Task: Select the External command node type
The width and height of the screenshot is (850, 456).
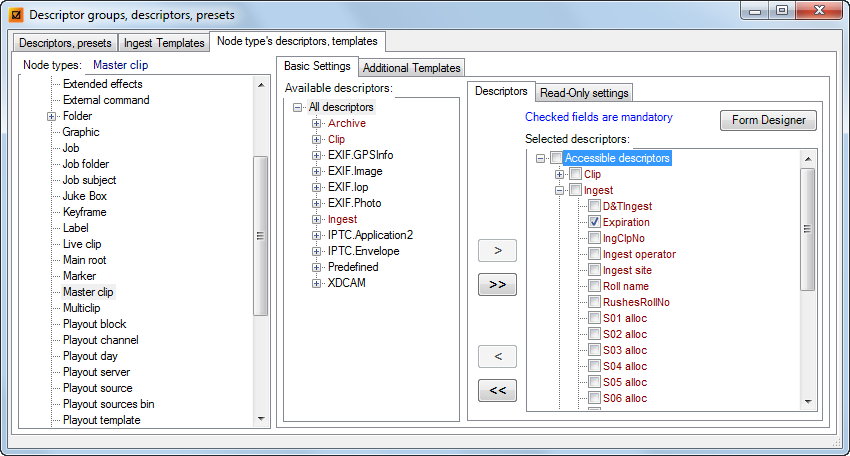Action: click(106, 100)
